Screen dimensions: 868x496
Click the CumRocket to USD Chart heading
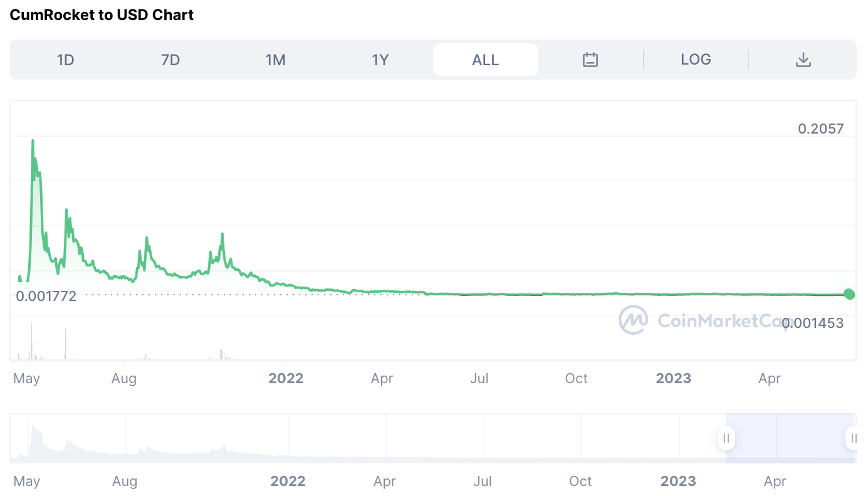coord(102,15)
